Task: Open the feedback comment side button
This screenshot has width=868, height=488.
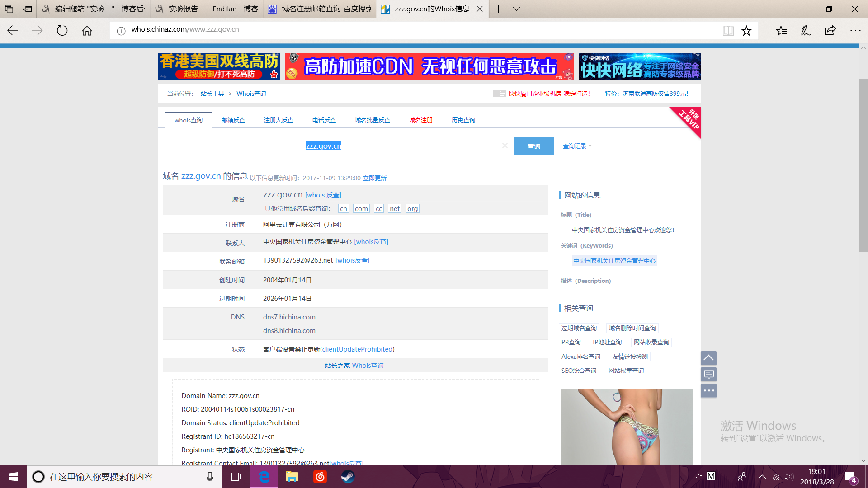Action: [708, 374]
